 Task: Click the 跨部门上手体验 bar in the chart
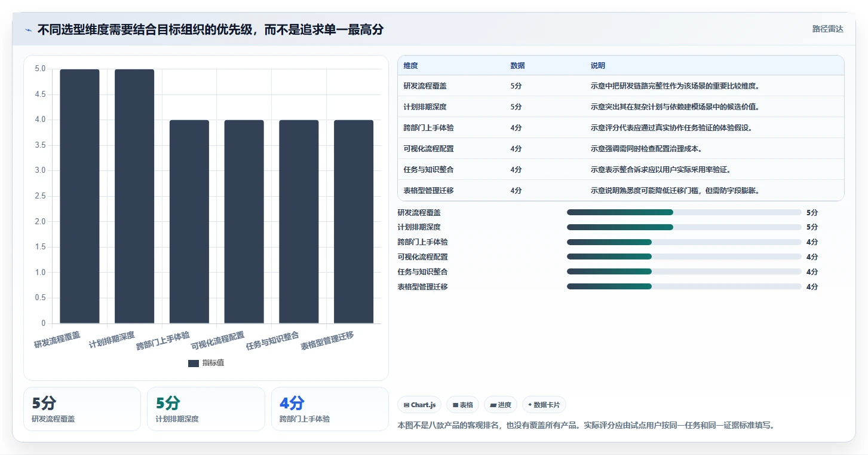[x=189, y=222]
